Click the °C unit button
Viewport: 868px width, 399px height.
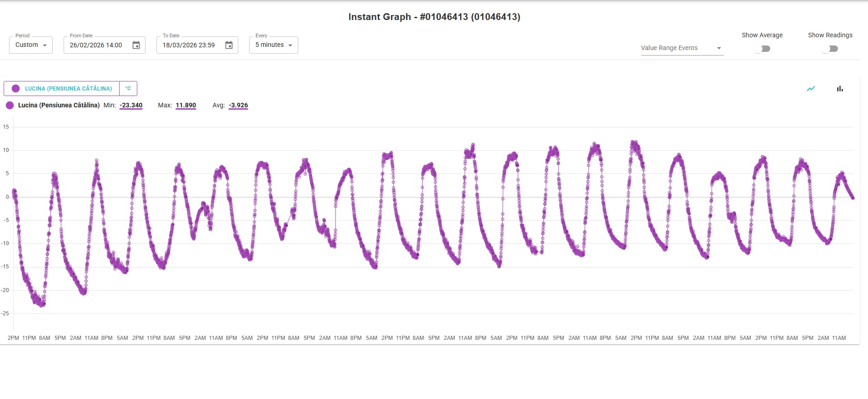[x=128, y=89]
